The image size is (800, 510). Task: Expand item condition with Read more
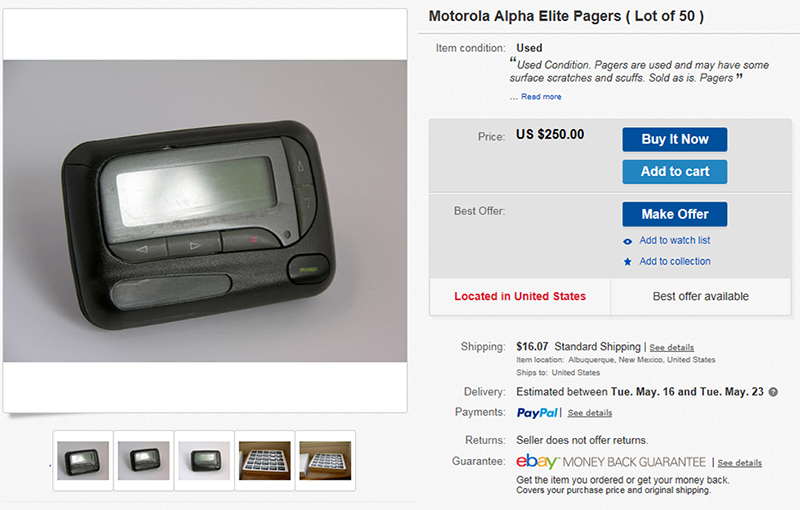pos(541,97)
